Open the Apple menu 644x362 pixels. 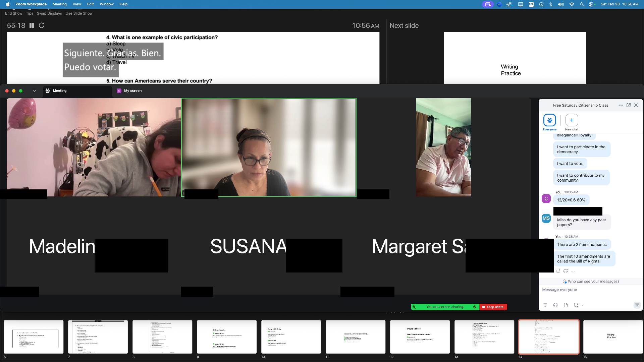[x=7, y=4]
